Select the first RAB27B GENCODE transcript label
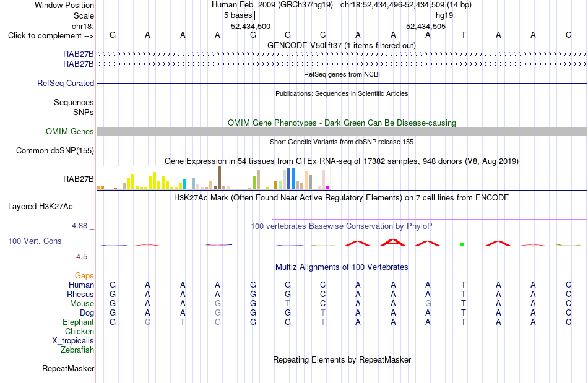Viewport: 588px width, 383px height. point(79,54)
